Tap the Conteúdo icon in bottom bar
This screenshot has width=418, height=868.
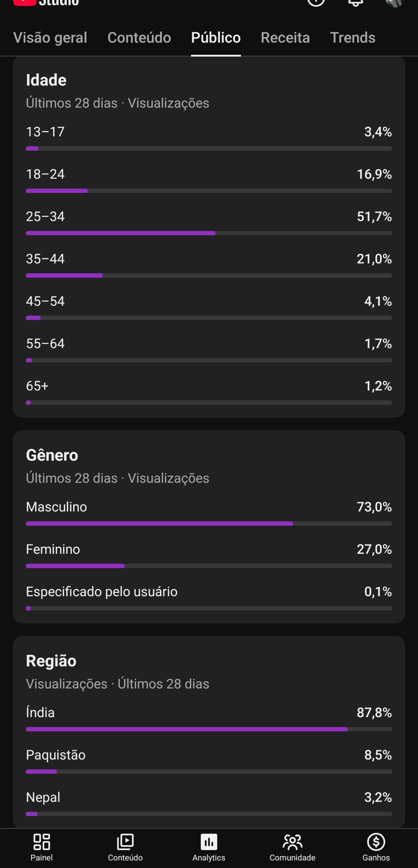[125, 842]
